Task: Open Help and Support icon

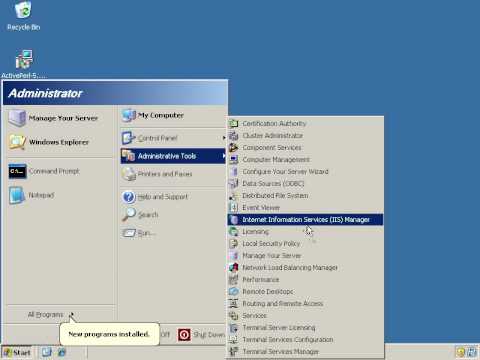Action: 129,197
